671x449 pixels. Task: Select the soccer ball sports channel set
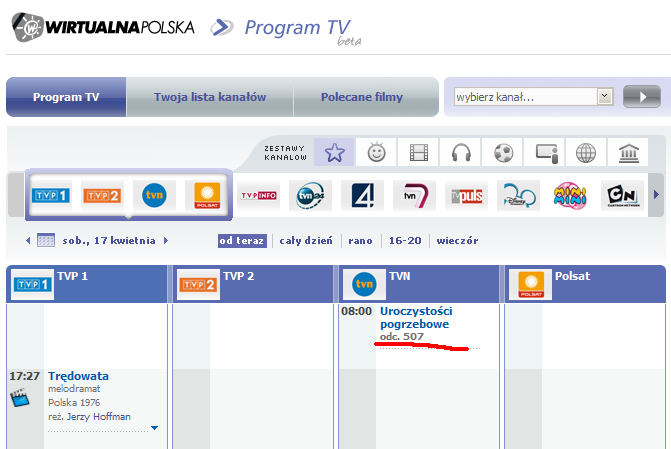pyautogui.click(x=503, y=152)
